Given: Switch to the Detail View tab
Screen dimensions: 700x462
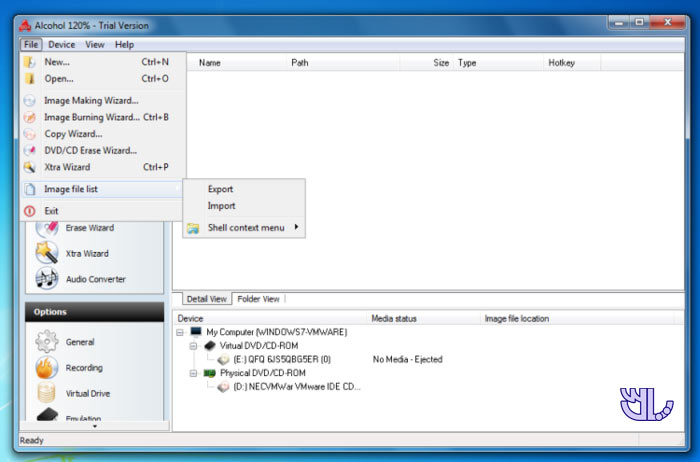Looking at the screenshot, I should (207, 299).
